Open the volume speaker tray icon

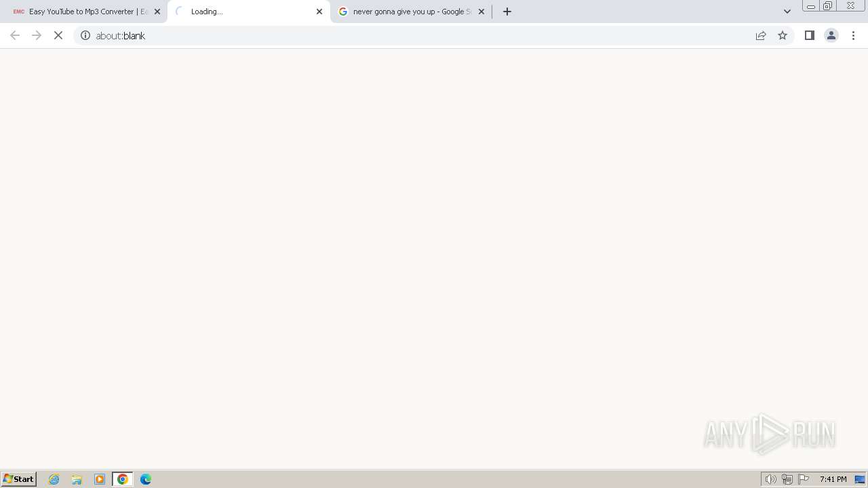[x=771, y=479]
